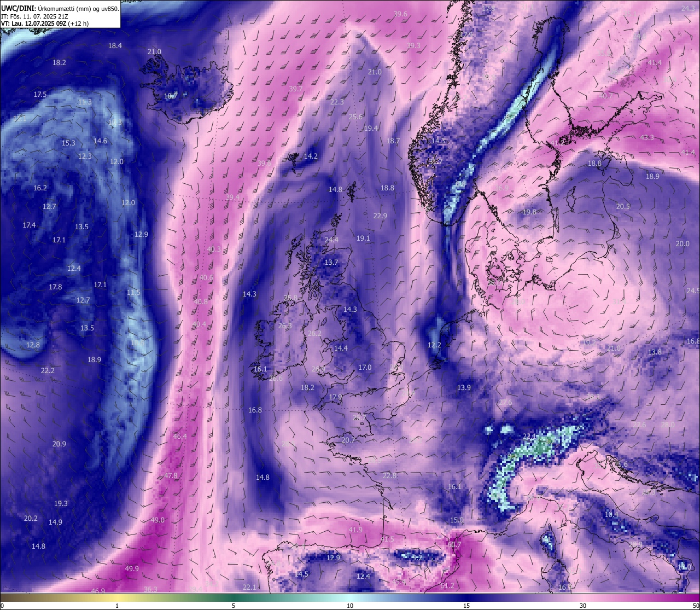
Task: Click the 15 tick on the color scale
Action: point(466,606)
